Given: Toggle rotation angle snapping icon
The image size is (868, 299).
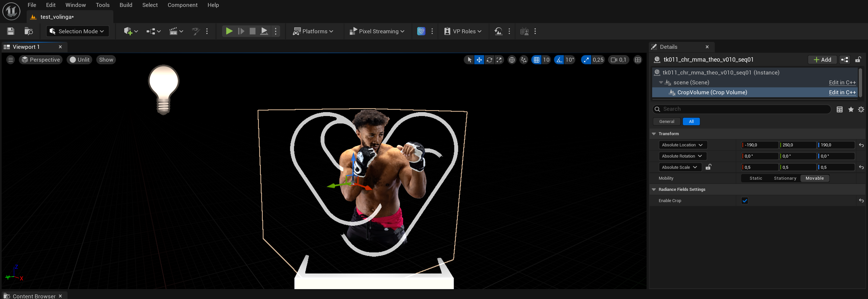Looking at the screenshot, I should pos(559,60).
